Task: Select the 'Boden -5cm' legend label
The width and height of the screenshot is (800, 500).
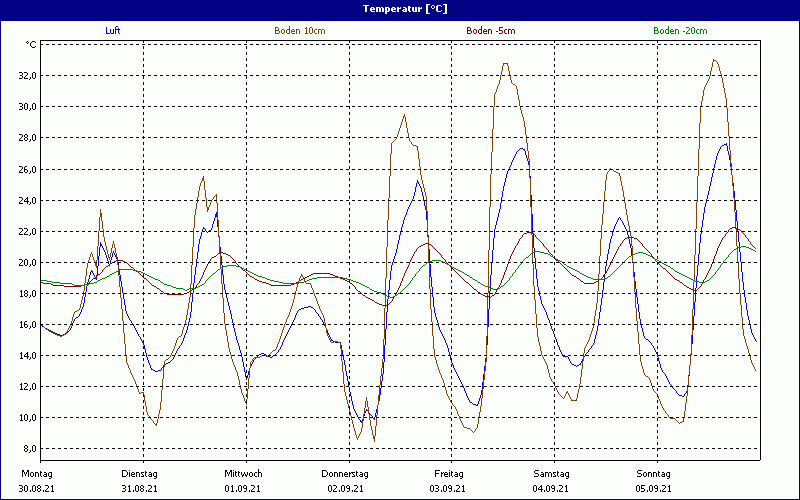Action: point(491,31)
